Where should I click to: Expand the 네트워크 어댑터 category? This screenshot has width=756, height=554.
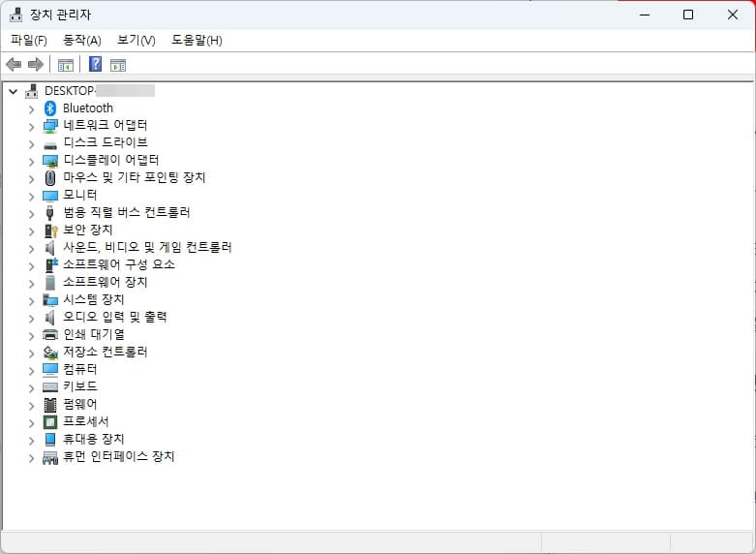coord(31,127)
